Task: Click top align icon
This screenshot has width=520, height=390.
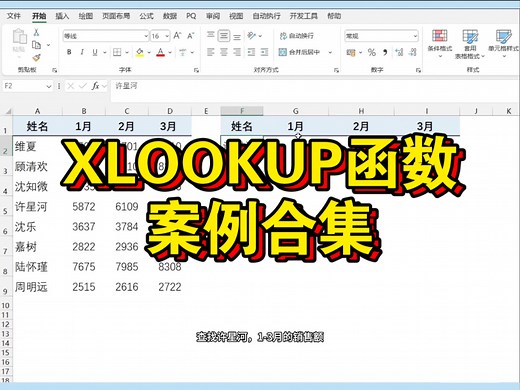Action: coord(210,35)
